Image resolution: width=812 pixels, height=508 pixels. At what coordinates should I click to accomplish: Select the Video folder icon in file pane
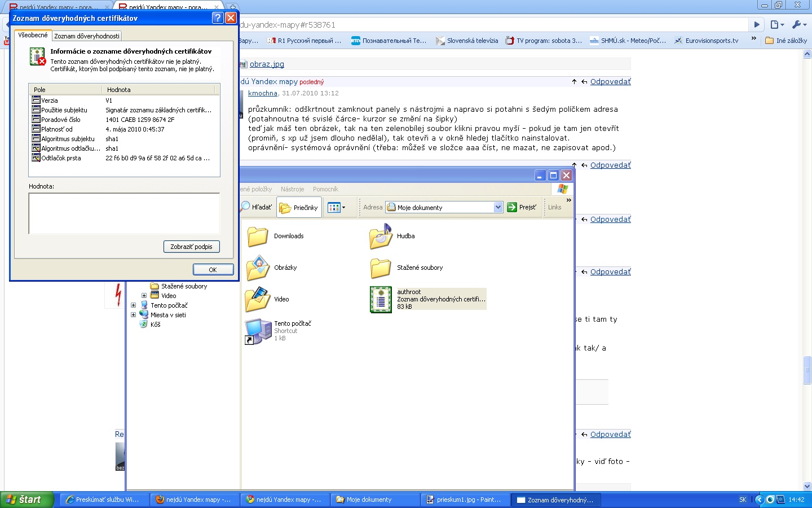click(258, 300)
